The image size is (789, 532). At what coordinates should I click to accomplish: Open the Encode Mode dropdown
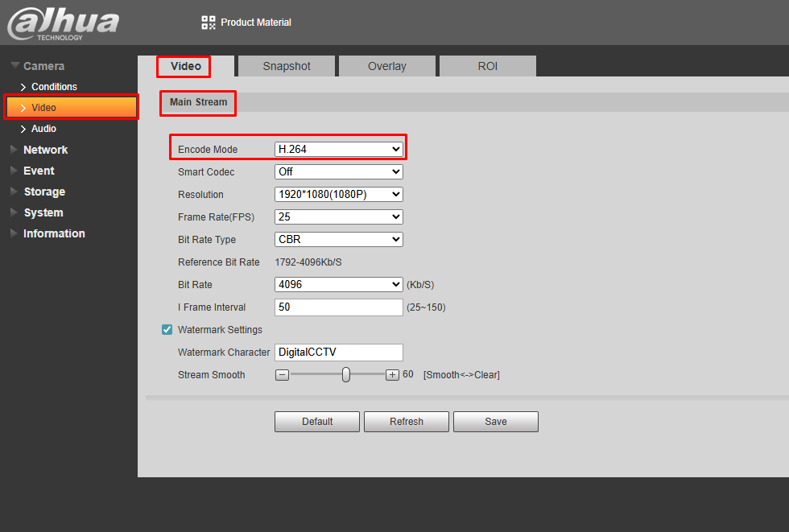[x=338, y=149]
